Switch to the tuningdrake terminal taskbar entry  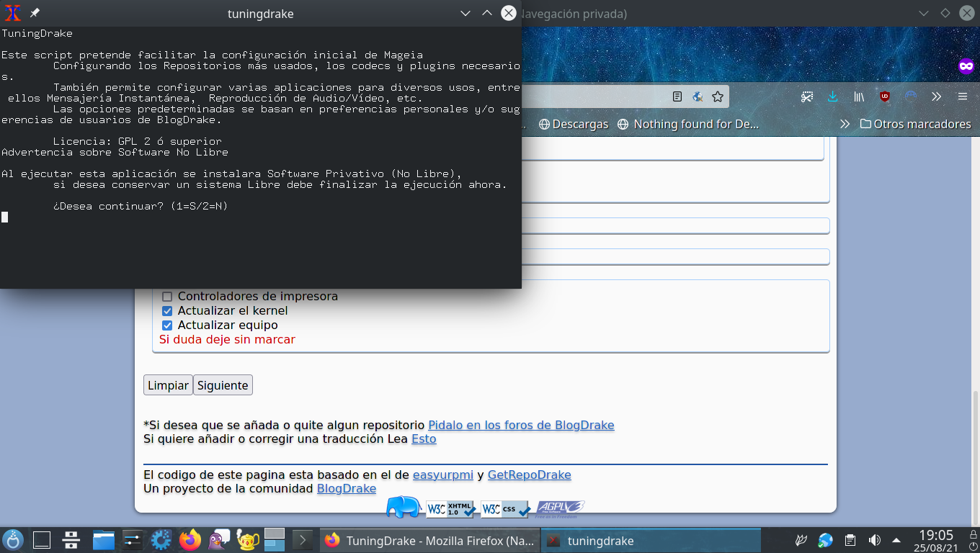pyautogui.click(x=651, y=540)
